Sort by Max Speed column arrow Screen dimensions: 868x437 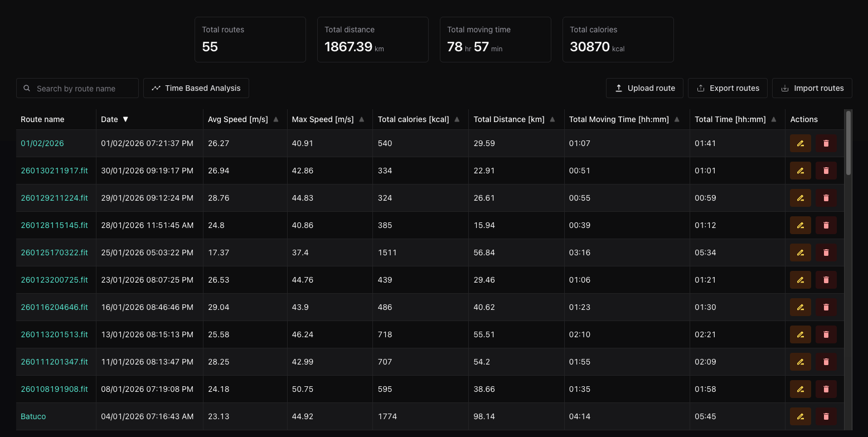coord(362,119)
